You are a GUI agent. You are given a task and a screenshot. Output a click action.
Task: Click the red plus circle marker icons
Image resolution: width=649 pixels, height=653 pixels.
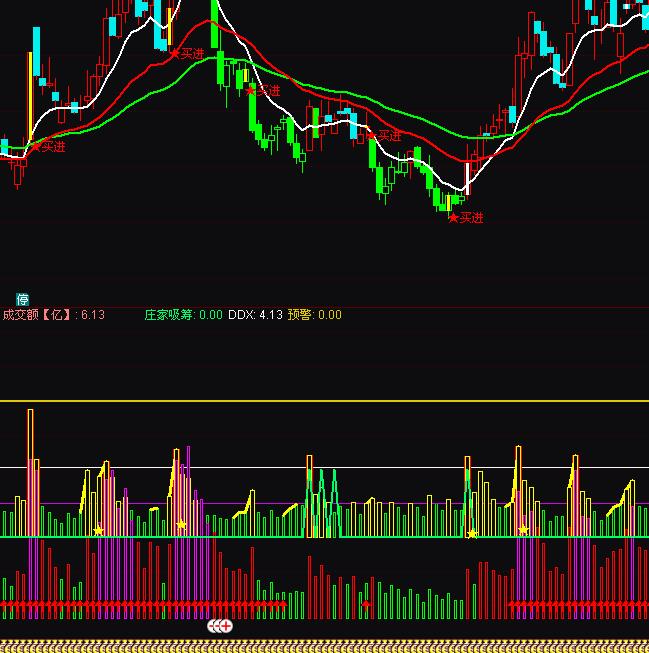220,626
